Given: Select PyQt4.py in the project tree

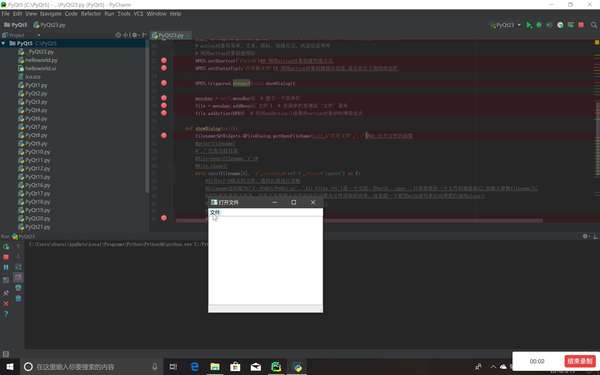Looking at the screenshot, I should point(36,111).
